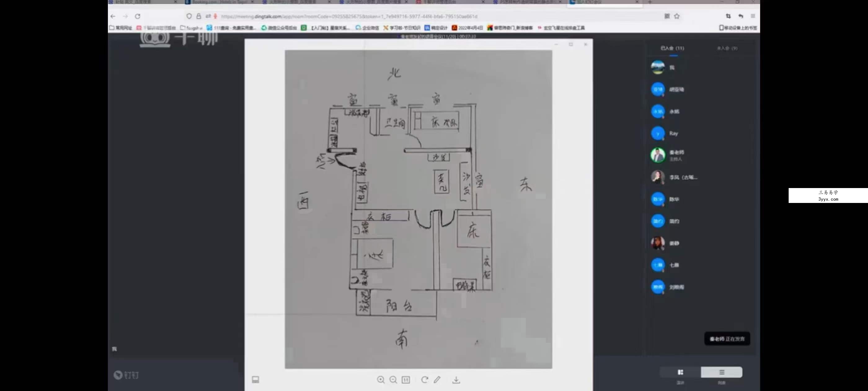Screen dimensions: 868x391
Task: Click 秦老师's green-ringed avatar
Action: [x=658, y=155]
